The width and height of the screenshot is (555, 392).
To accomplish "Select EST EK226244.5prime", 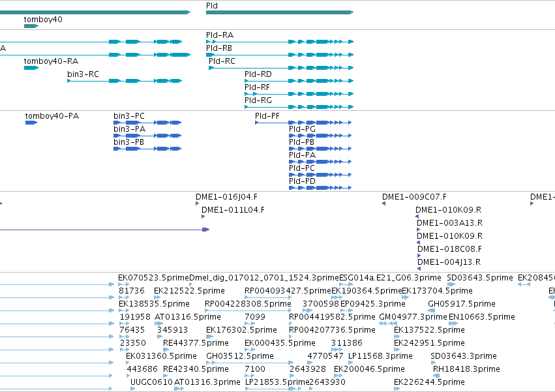I will pyautogui.click(x=397, y=389).
